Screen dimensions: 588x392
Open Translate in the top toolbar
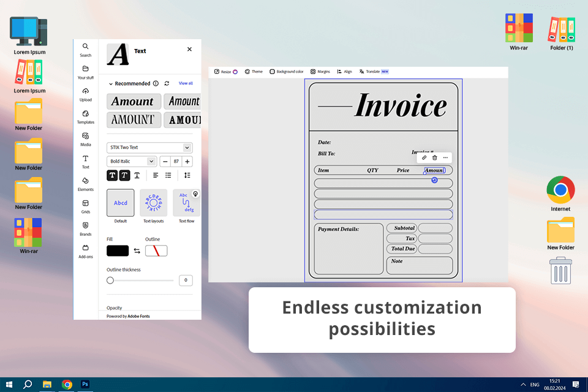pyautogui.click(x=374, y=72)
